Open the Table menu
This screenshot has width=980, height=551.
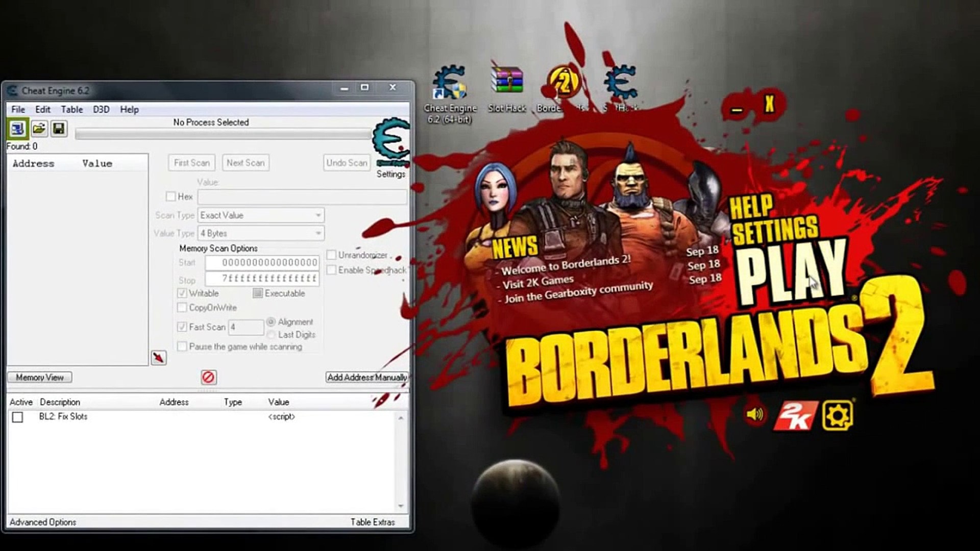[71, 109]
